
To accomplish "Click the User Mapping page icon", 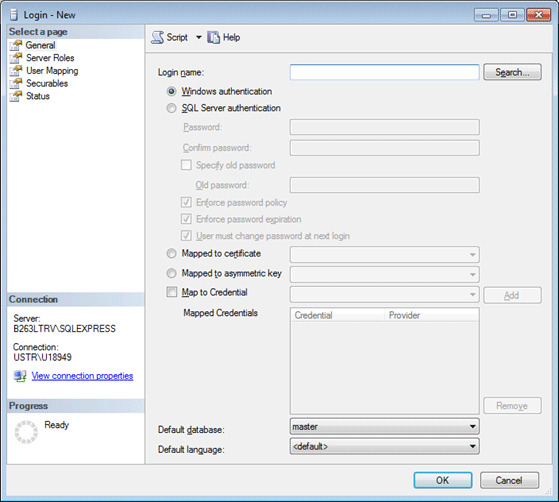I will (16, 71).
